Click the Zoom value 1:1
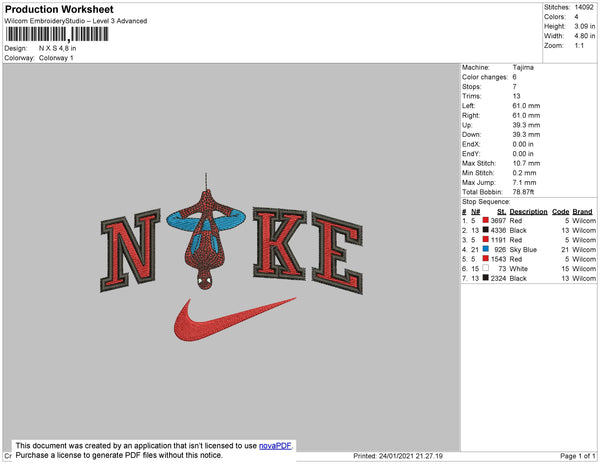The width and height of the screenshot is (600, 464). pos(579,46)
